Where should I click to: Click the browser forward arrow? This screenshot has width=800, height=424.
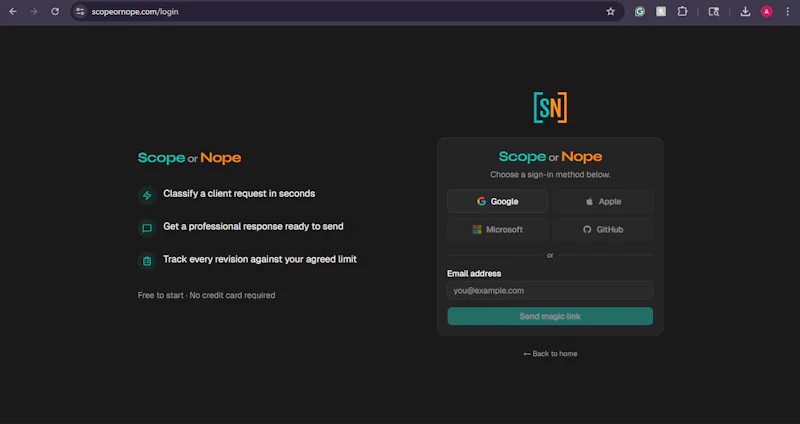click(x=34, y=11)
